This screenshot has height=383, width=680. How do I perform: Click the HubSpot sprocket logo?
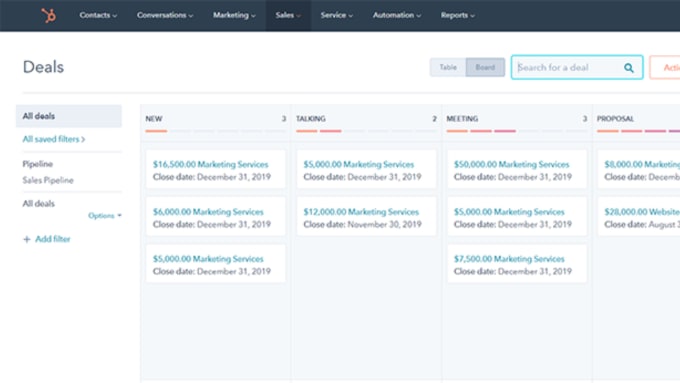tap(49, 15)
